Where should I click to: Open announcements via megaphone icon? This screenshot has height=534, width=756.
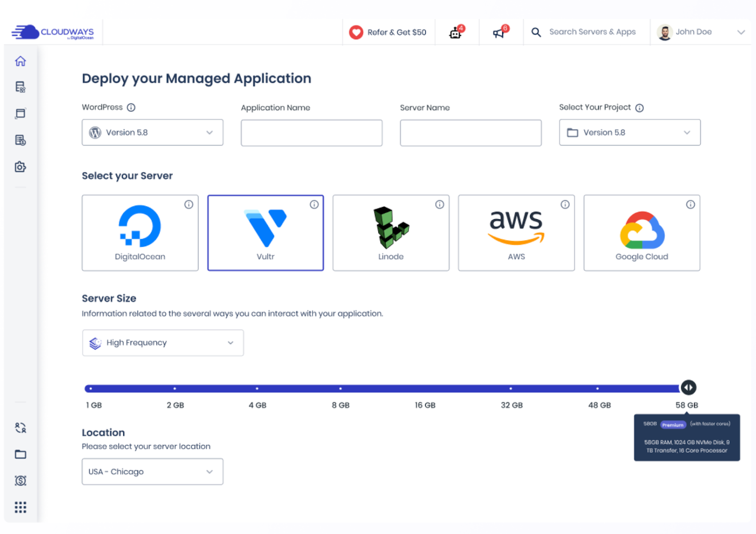pos(499,32)
